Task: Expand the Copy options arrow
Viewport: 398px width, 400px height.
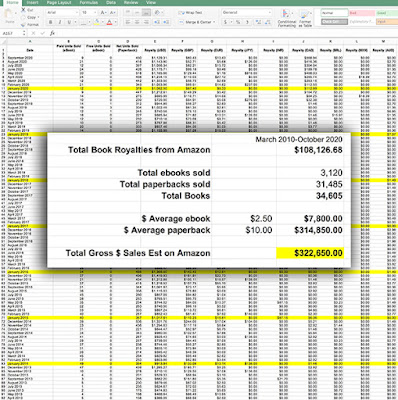Action: [x=38, y=17]
